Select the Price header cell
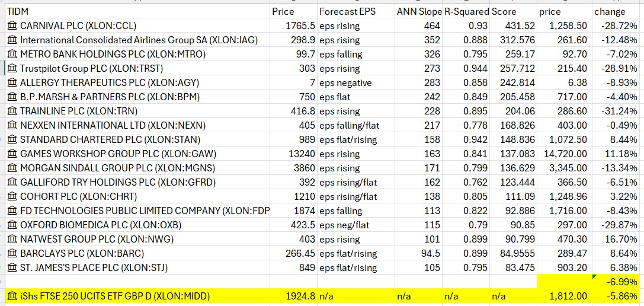 pyautogui.click(x=294, y=11)
